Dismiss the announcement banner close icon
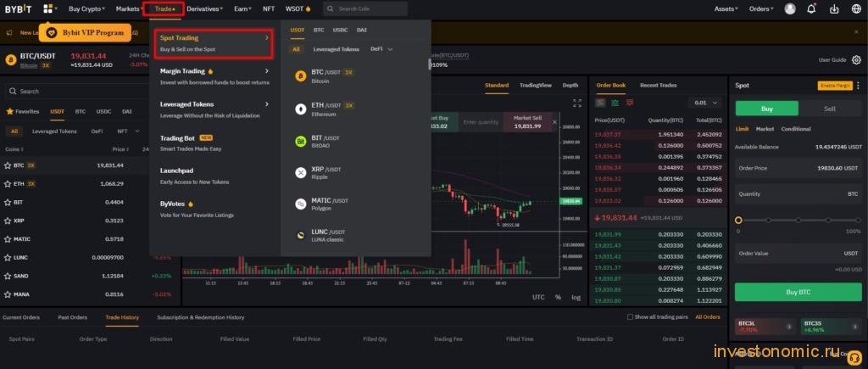Screen dimensions: 868x369 coord(856,32)
